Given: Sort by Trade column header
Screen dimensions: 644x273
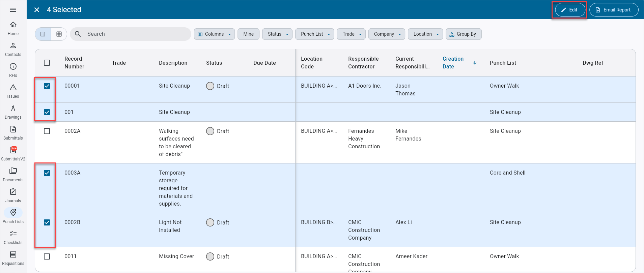Looking at the screenshot, I should point(119,63).
